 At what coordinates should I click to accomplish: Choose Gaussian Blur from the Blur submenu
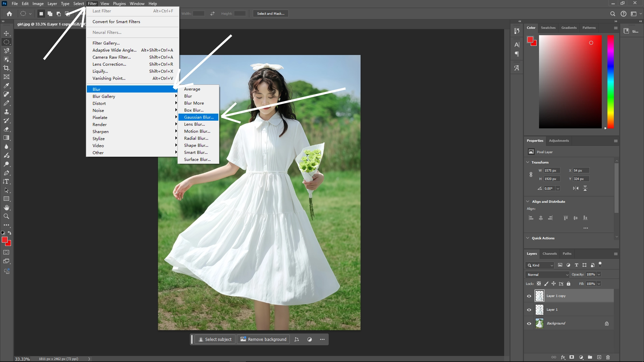point(199,117)
